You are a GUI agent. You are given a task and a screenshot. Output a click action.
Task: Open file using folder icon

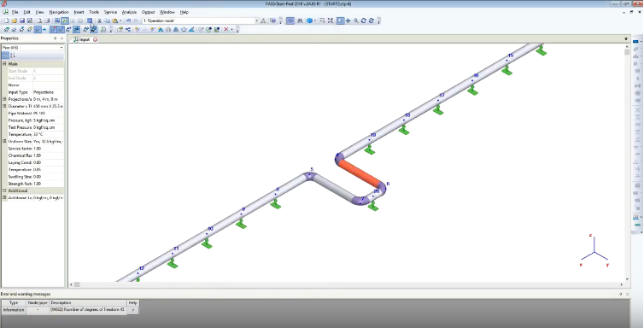[15, 20]
